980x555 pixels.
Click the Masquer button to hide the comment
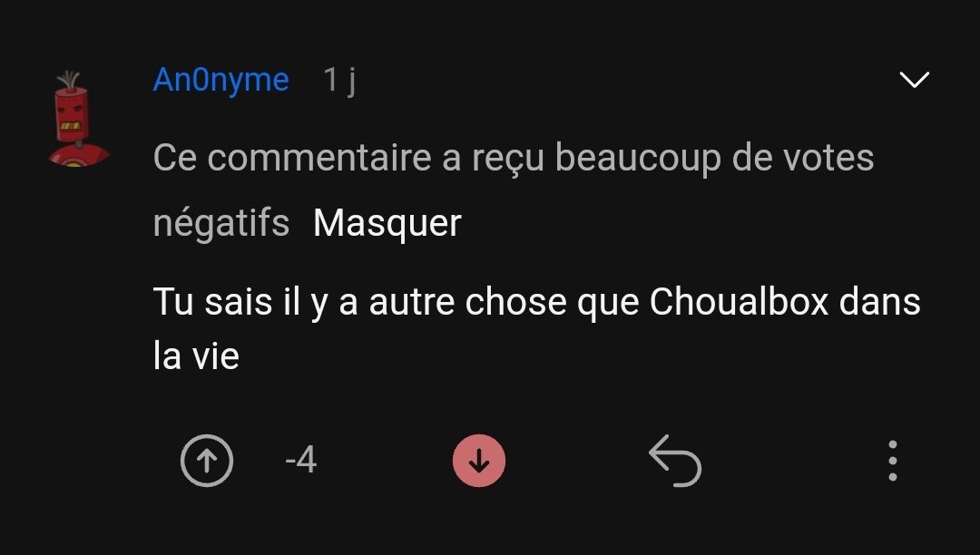387,223
